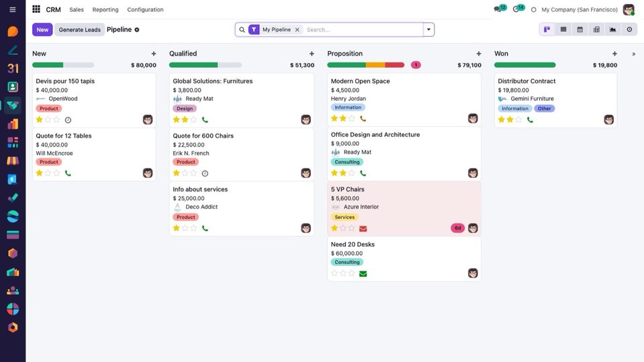Image resolution: width=644 pixels, height=362 pixels.
Task: Open the Configuration menu
Action: 145,9
